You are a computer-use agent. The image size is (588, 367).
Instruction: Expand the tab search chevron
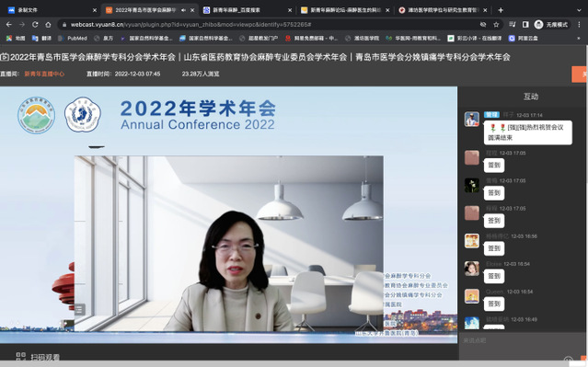click(x=579, y=10)
